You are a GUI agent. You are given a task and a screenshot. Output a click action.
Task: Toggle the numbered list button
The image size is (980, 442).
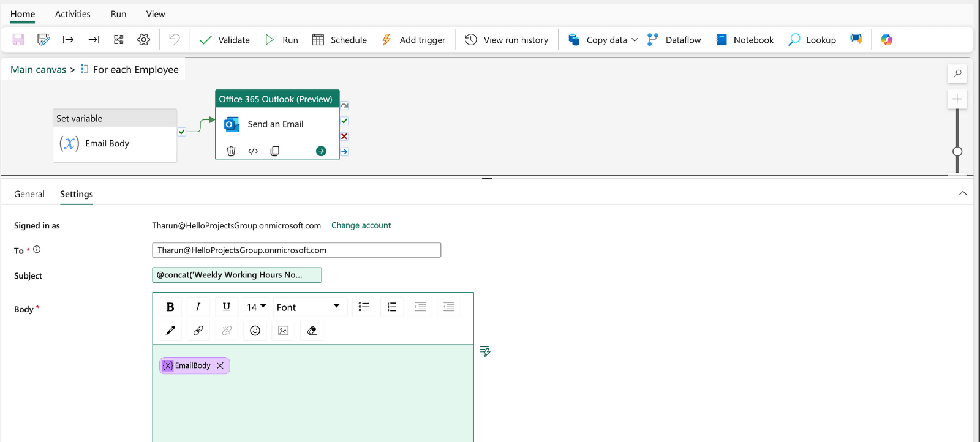click(392, 307)
